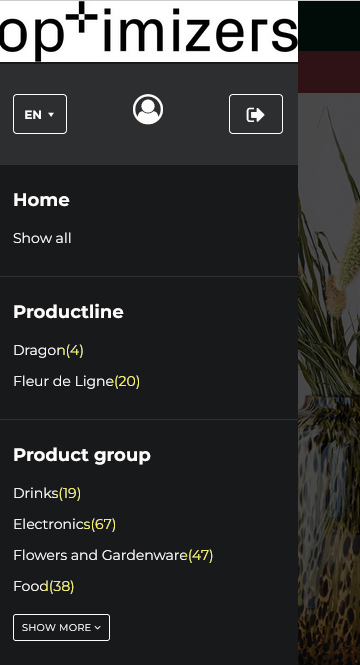Open the Home menu heading
Image resolution: width=360 pixels, height=665 pixels.
(x=41, y=200)
